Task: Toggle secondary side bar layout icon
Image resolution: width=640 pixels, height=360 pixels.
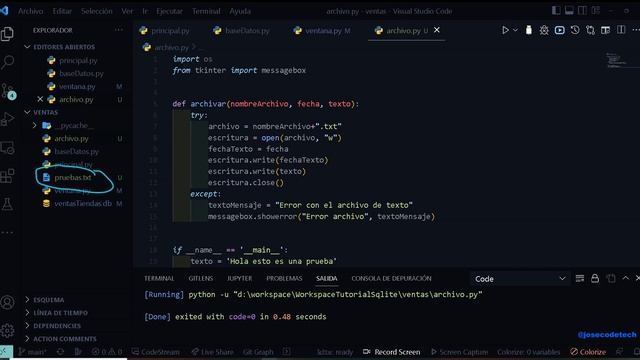Action: click(582, 11)
